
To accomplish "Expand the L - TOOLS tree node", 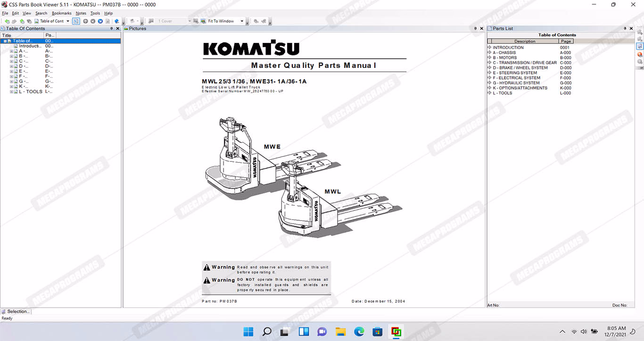I will [x=11, y=91].
